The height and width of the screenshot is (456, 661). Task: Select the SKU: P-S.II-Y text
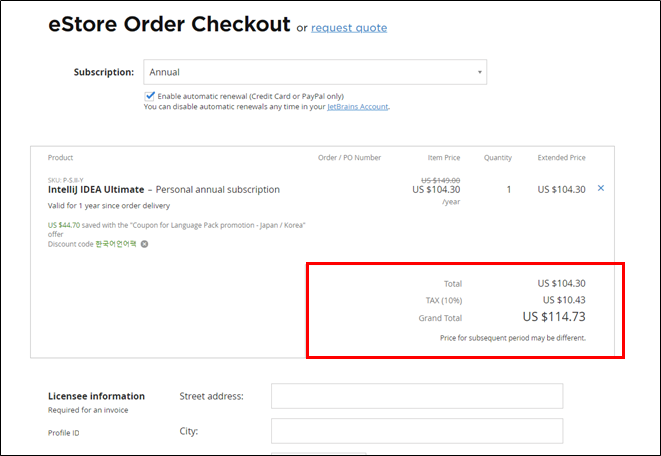[65, 180]
